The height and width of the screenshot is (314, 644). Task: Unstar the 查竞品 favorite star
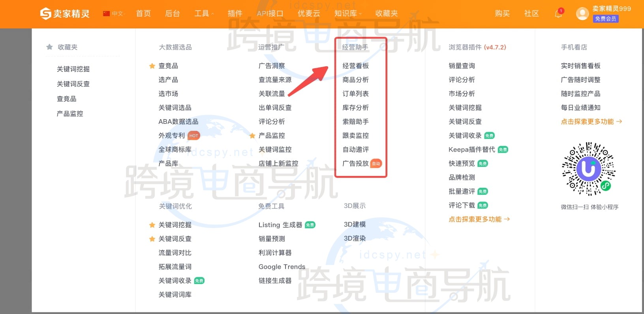tap(152, 66)
